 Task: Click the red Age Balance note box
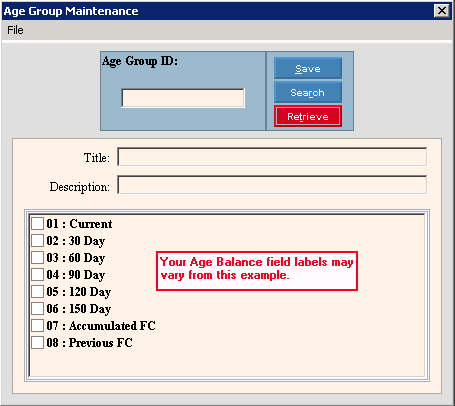(x=257, y=271)
